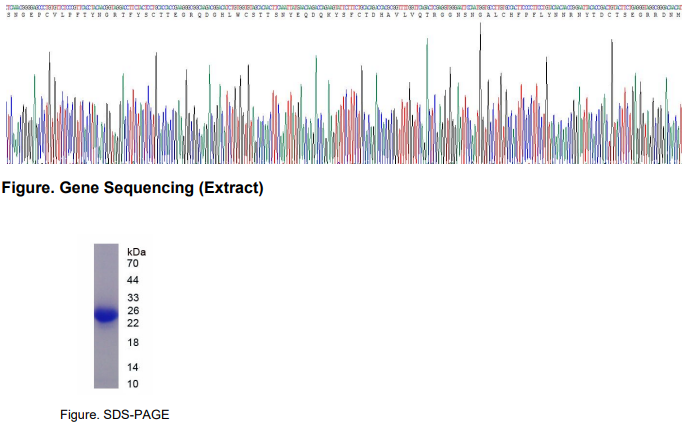Click the 70 kDa marker label

coord(133,263)
